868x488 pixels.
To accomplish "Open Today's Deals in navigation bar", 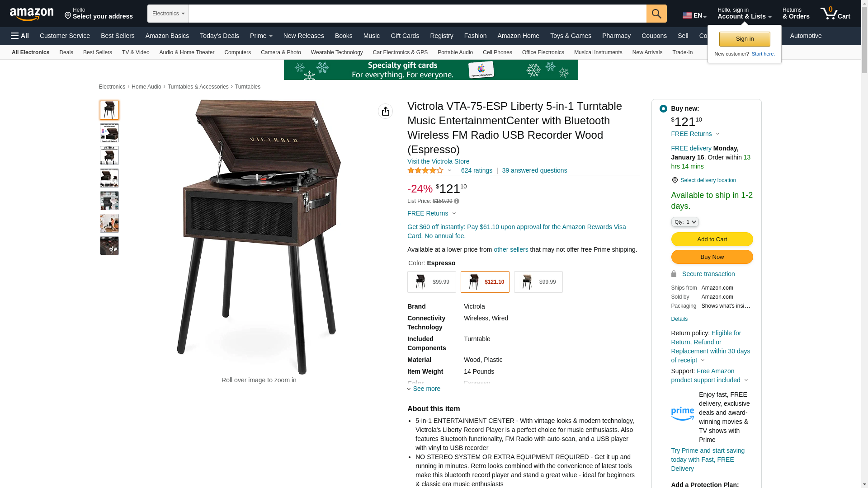I will (x=219, y=36).
